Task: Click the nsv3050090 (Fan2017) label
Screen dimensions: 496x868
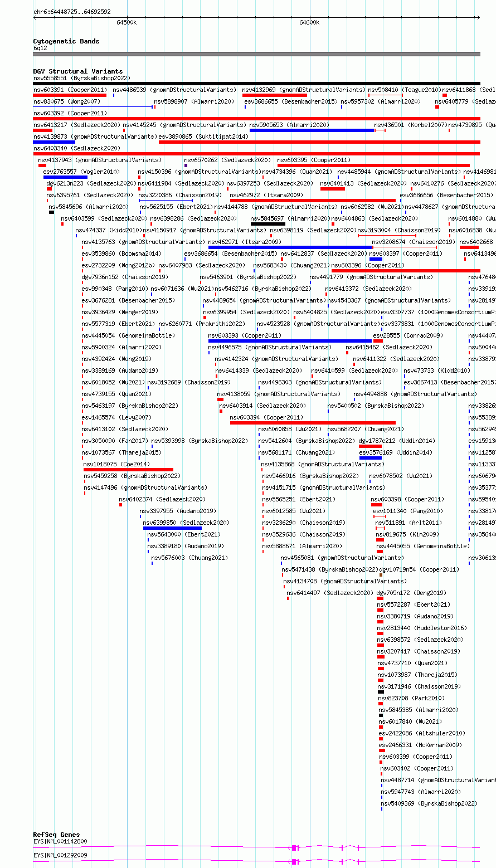Action: 115,441
